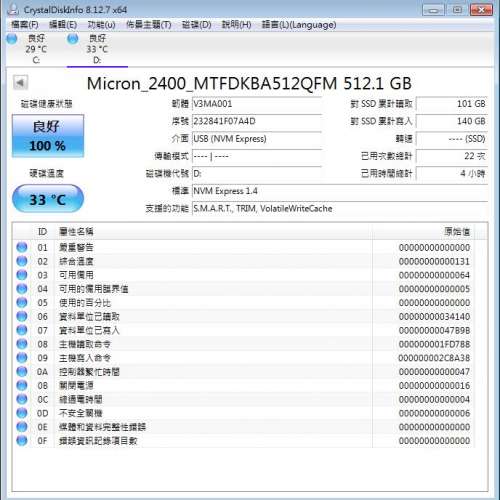Viewport: 500px width, 500px height.
Task: Click the 良好 100 % health status button
Action: coord(48,136)
